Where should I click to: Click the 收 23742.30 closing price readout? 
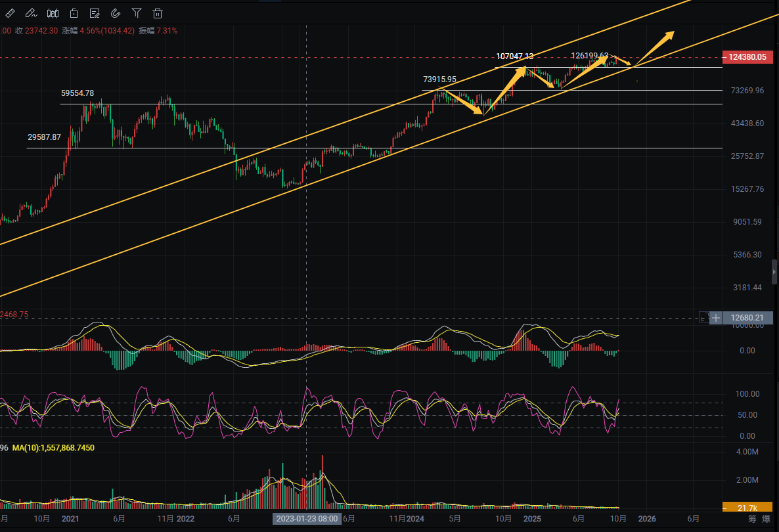36,31
